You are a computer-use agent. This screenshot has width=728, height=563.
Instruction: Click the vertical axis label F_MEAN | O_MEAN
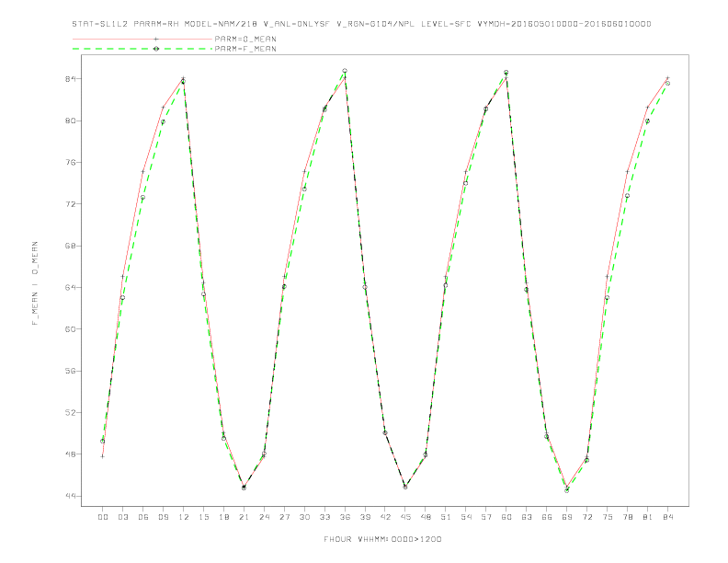point(35,283)
